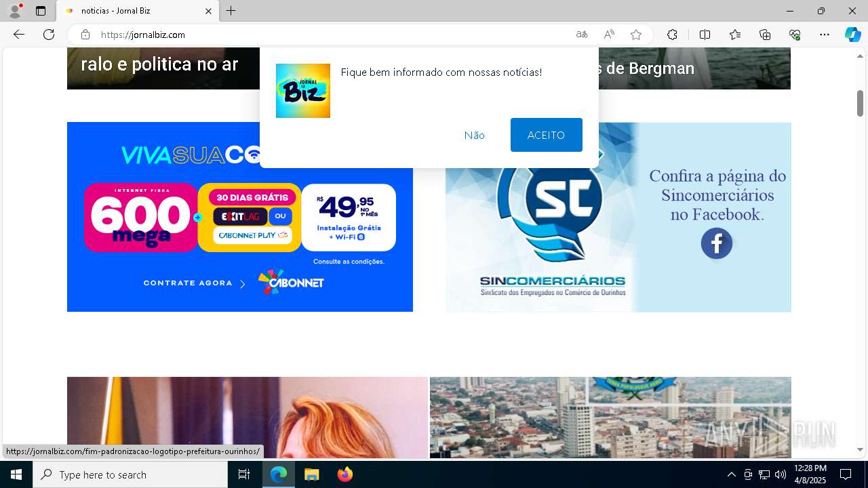Open the translate page icon
Viewport: 868px width, 488px height.
[x=582, y=35]
